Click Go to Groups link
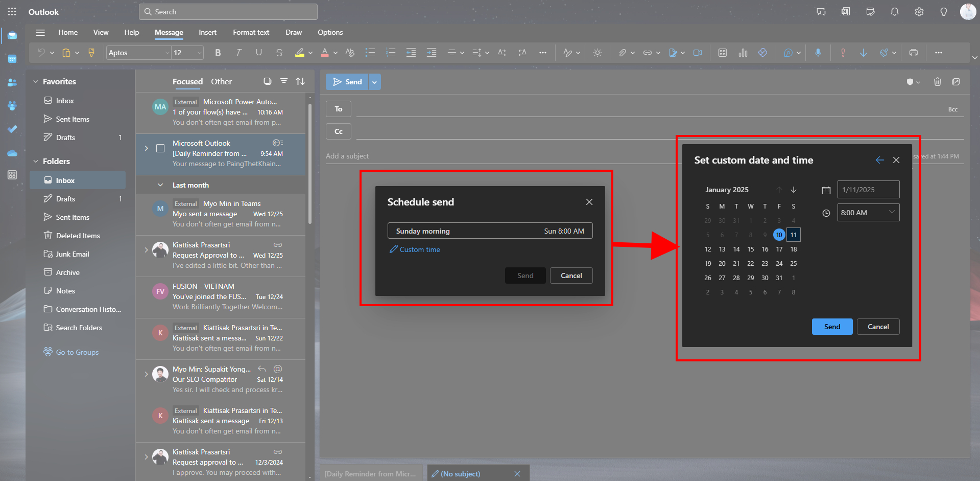This screenshot has height=481, width=980. tap(77, 352)
